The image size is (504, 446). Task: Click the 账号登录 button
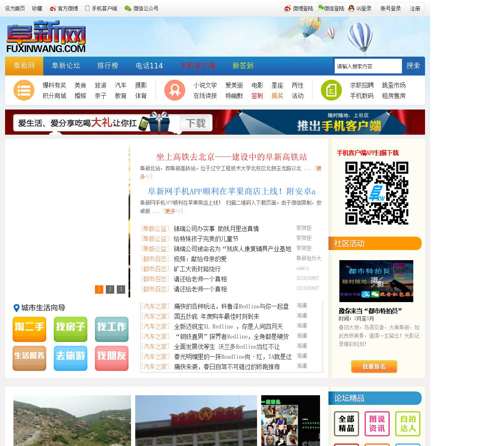391,8
